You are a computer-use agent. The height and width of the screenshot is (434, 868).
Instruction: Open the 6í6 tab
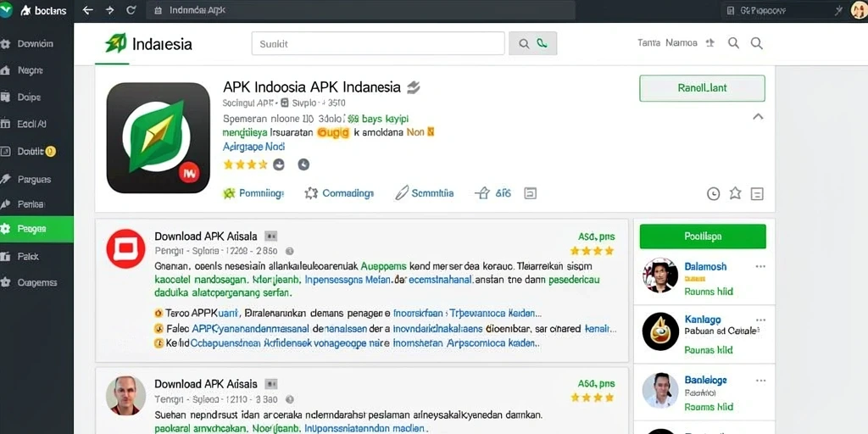[493, 193]
